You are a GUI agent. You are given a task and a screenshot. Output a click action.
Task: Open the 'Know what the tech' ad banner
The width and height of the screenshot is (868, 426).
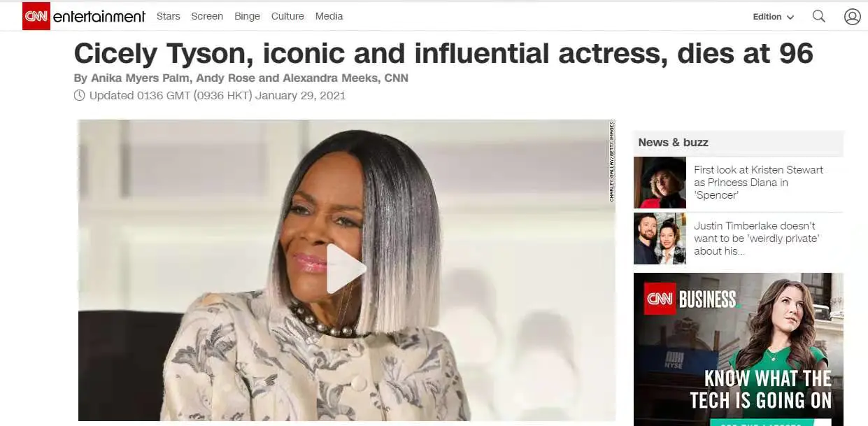738,349
